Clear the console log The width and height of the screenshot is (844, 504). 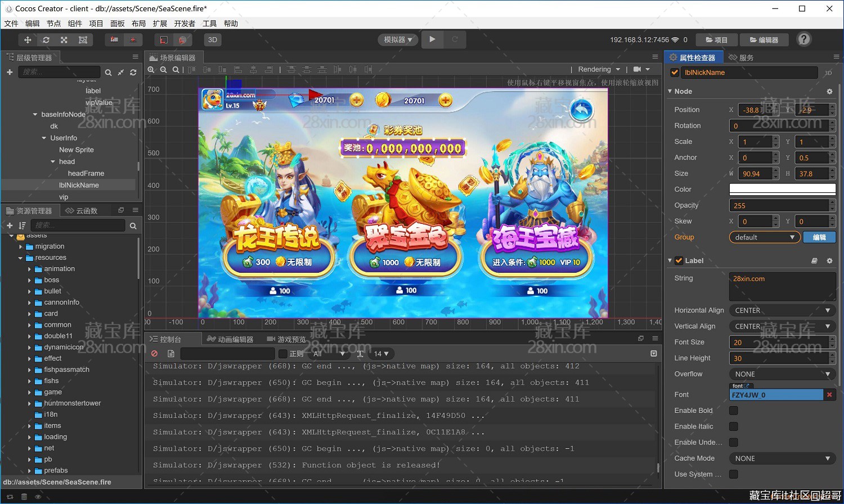coord(155,354)
